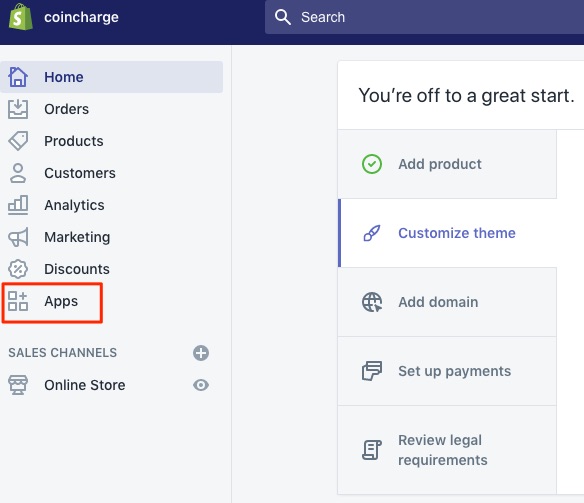Open the coincharge store name

tap(81, 17)
